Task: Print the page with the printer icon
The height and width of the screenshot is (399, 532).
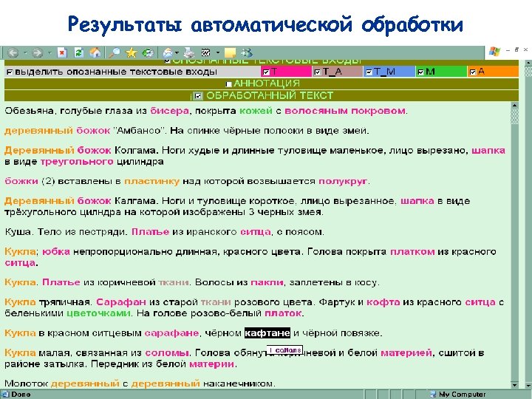Action: pos(189,53)
